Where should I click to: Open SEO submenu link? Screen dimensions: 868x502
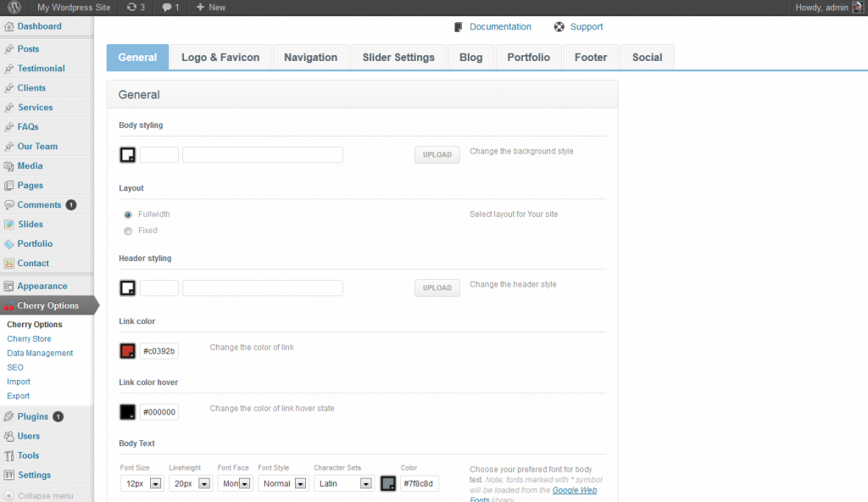click(15, 367)
